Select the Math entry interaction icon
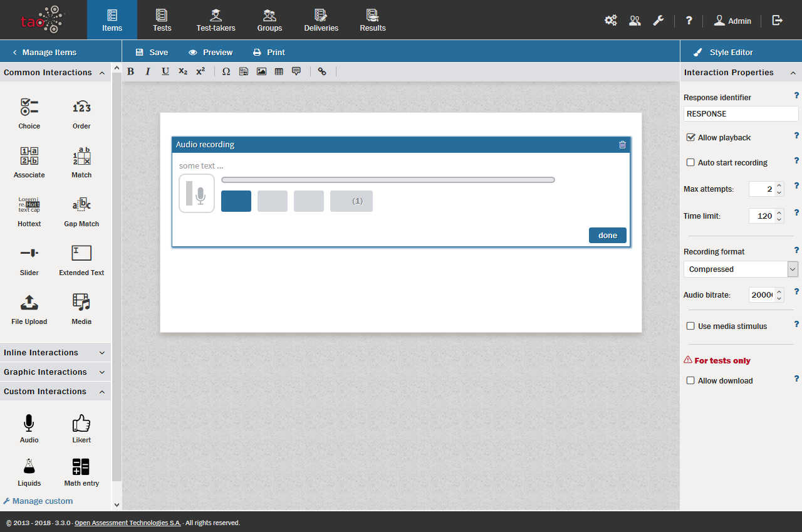The width and height of the screenshot is (802, 532). pos(81,467)
